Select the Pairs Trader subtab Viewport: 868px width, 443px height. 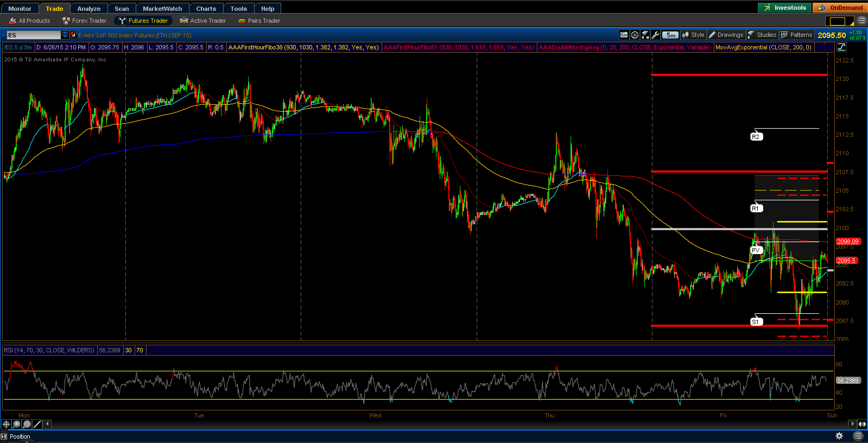tap(259, 21)
